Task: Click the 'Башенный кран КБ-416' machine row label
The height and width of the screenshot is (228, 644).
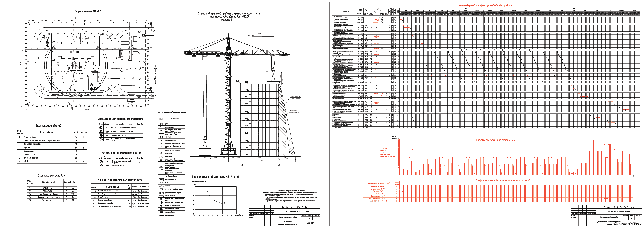Action: click(378, 201)
